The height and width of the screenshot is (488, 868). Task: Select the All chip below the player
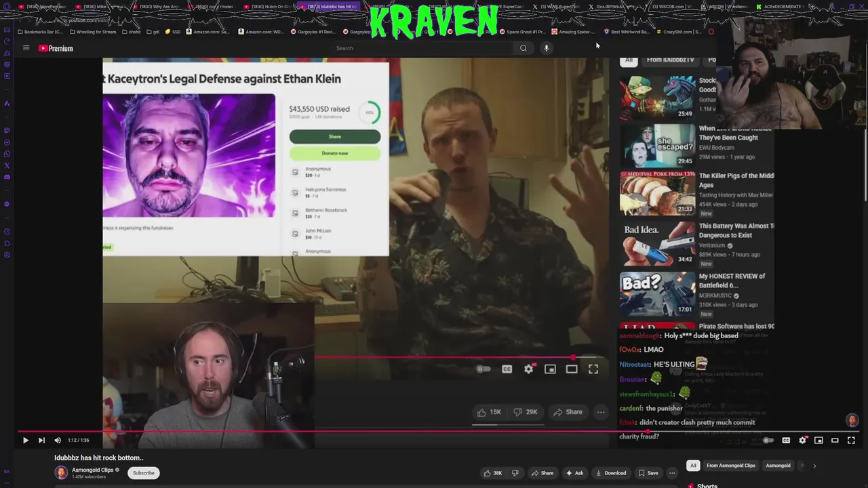click(x=693, y=466)
